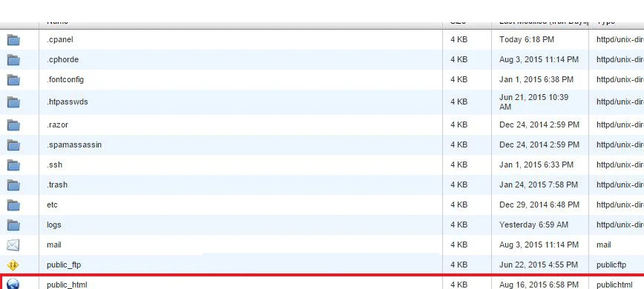Screen dimensions: 644x289
Task: Click the public_ftp yellow arrows icon
Action: 13,265
